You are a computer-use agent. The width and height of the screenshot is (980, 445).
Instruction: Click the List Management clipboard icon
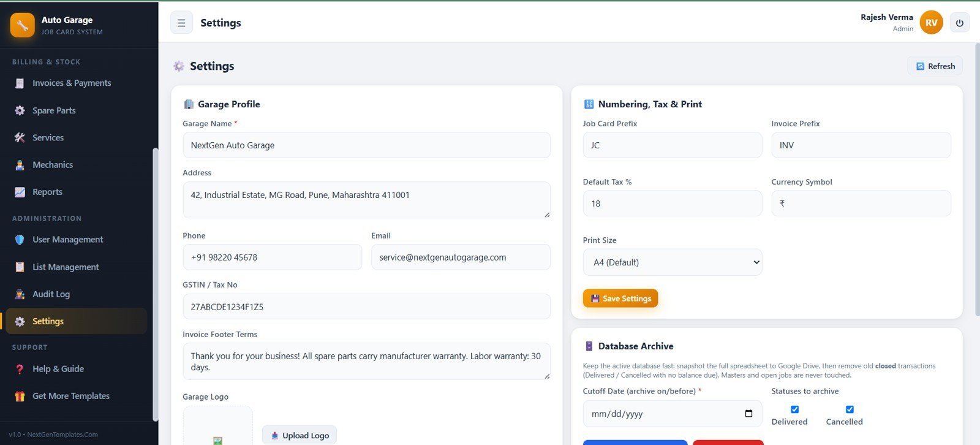pyautogui.click(x=20, y=267)
